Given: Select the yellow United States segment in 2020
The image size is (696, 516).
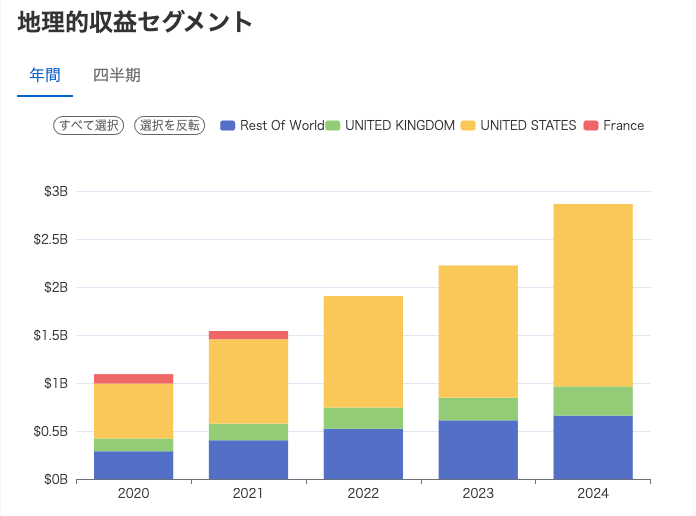Looking at the screenshot, I should [134, 411].
